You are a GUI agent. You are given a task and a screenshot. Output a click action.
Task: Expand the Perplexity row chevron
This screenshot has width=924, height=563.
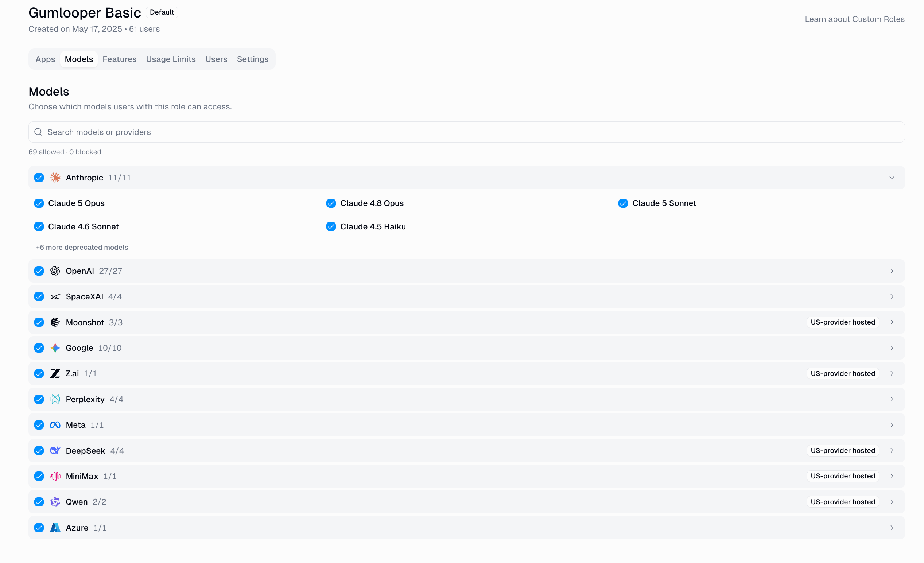(x=892, y=399)
